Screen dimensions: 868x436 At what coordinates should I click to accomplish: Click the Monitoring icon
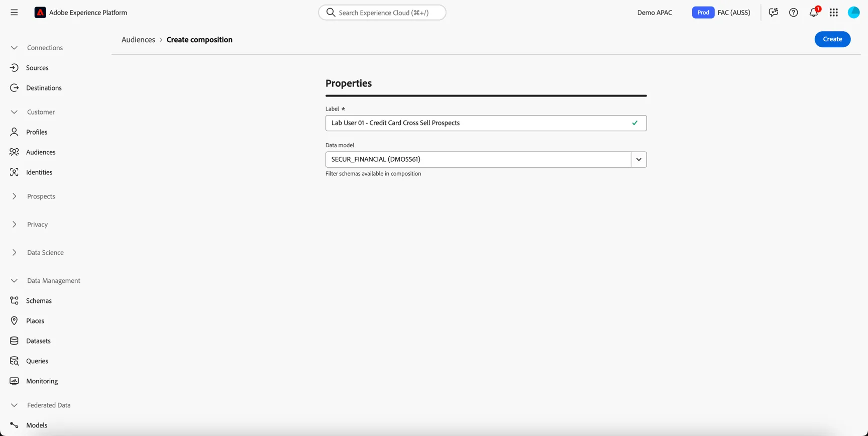coord(14,381)
